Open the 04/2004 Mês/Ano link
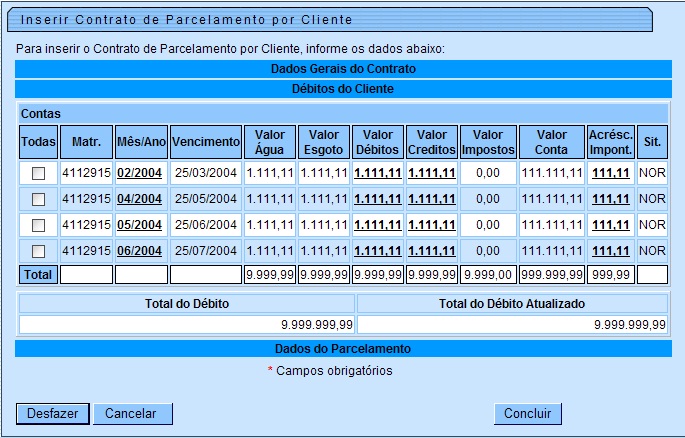 tap(140, 199)
